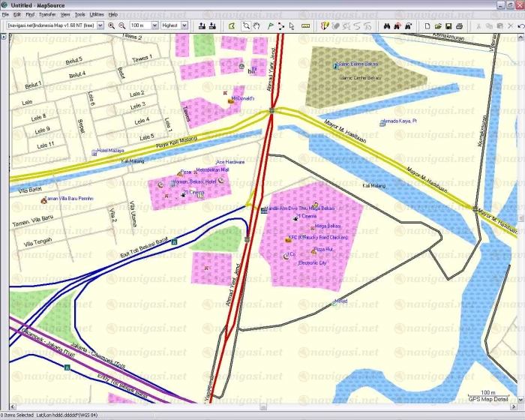The image size is (525, 420).
Task: Select the Distance/Bearing ruler tool
Action: point(305,25)
